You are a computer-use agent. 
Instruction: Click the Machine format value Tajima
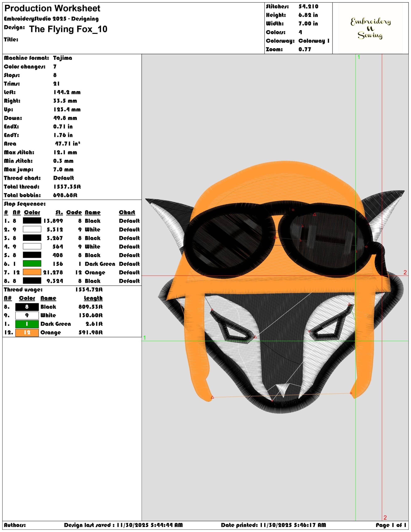click(x=63, y=58)
